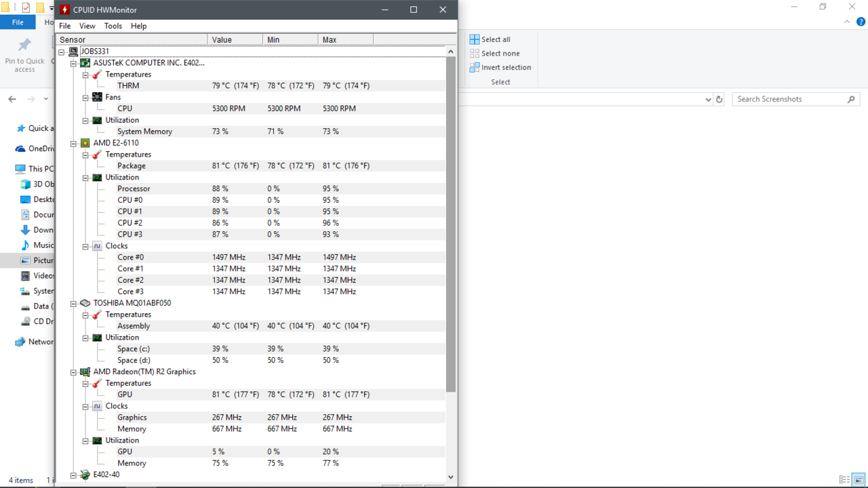Open the blue File tab in Explorer
Screen dimensions: 868x488
[x=18, y=22]
